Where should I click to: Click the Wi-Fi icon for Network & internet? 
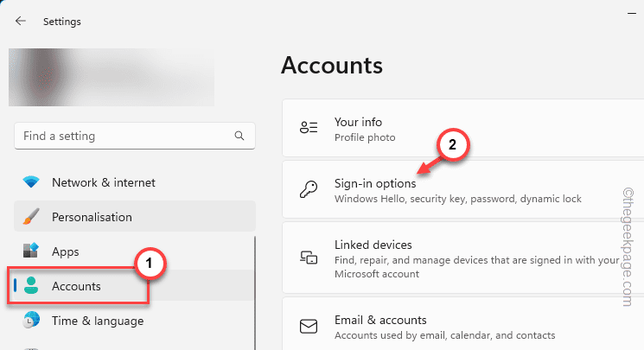pyautogui.click(x=32, y=182)
